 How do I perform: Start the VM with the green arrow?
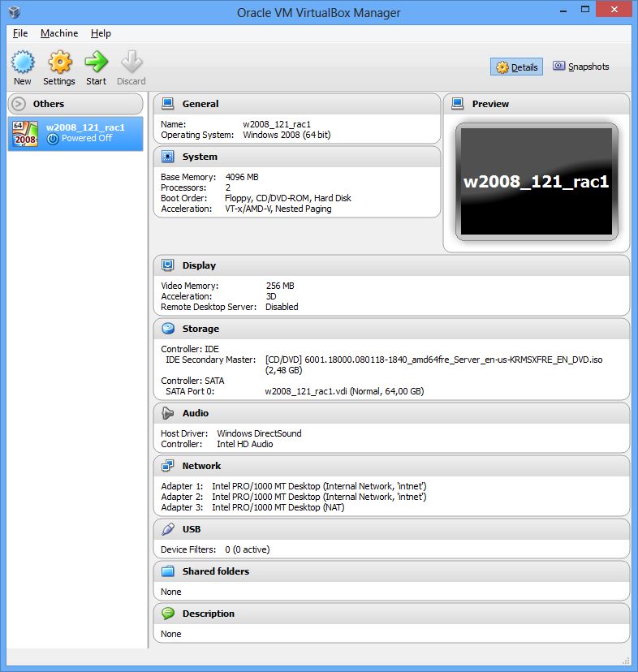[x=96, y=62]
